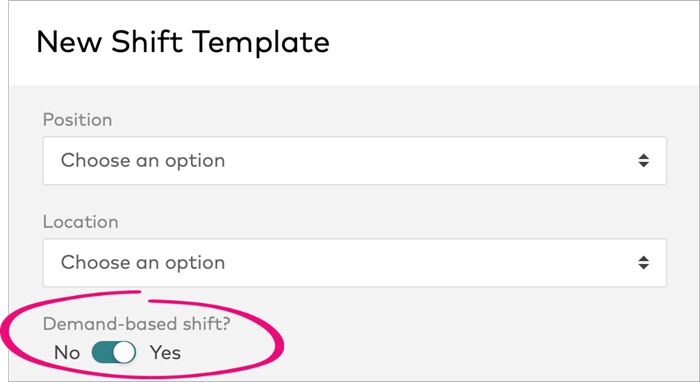The width and height of the screenshot is (700, 382).
Task: Click Choose an option text under Position
Action: click(x=143, y=161)
